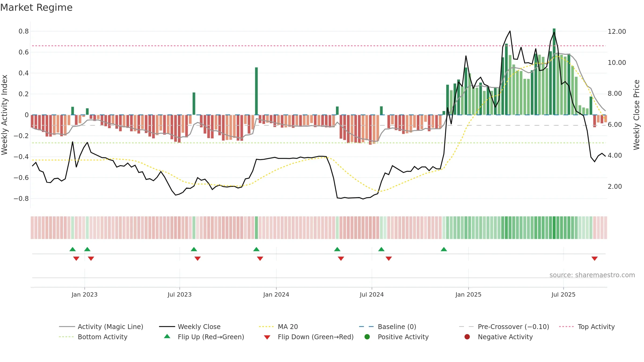Click the 0.8 activity axis tick
This screenshot has width=644, height=362.
pos(24,31)
